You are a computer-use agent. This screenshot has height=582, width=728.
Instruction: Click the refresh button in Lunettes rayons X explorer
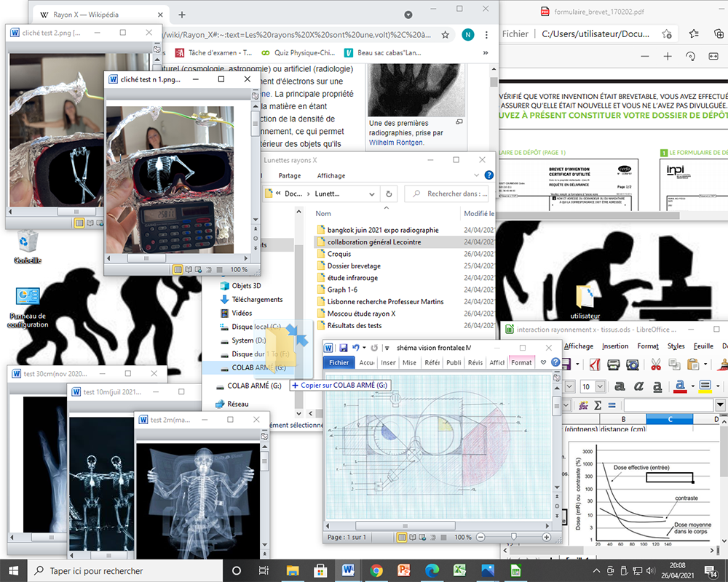(389, 194)
